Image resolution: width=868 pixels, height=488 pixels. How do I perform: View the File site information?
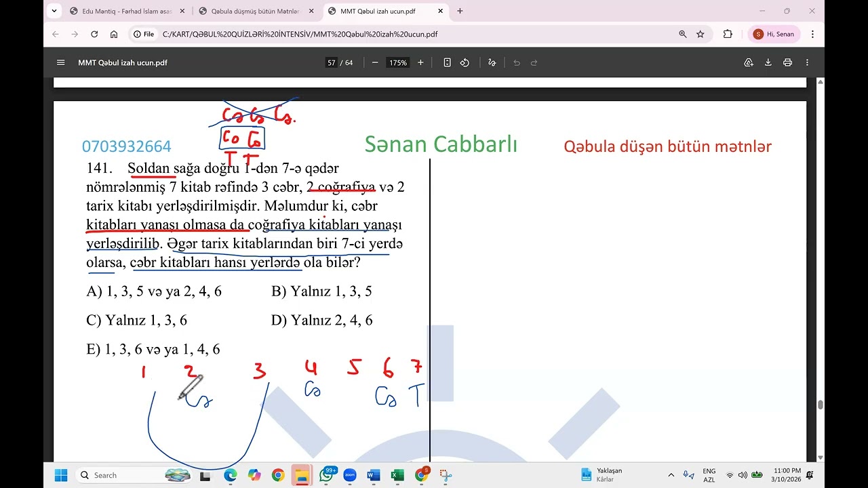pos(144,34)
